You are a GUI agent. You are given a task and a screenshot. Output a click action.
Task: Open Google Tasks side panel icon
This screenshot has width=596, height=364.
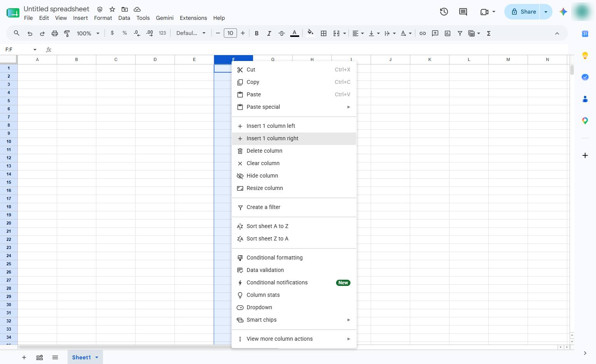pyautogui.click(x=585, y=77)
